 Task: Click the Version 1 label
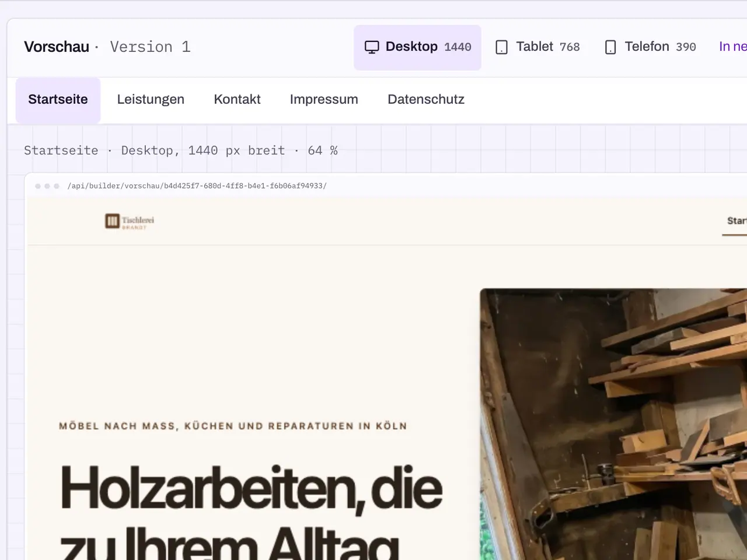pos(150,47)
